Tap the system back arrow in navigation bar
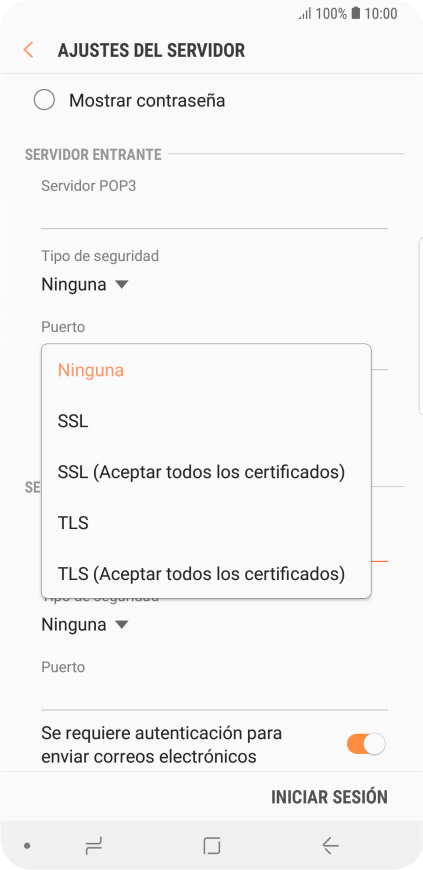This screenshot has height=870, width=423. point(330,846)
